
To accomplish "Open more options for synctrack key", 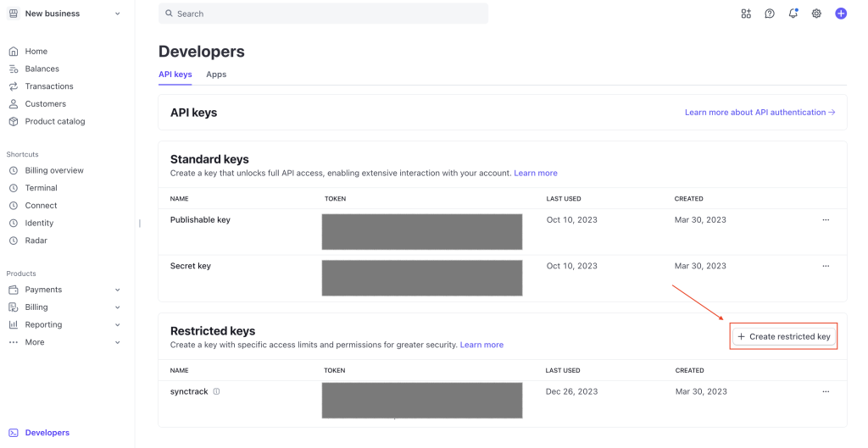I will tap(826, 392).
